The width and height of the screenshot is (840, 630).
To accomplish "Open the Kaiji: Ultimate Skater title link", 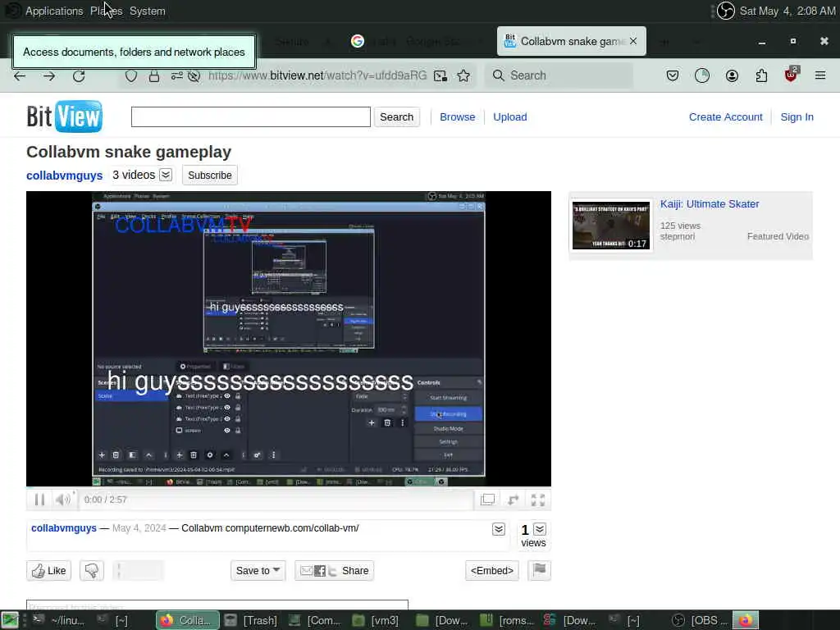I will click(710, 204).
